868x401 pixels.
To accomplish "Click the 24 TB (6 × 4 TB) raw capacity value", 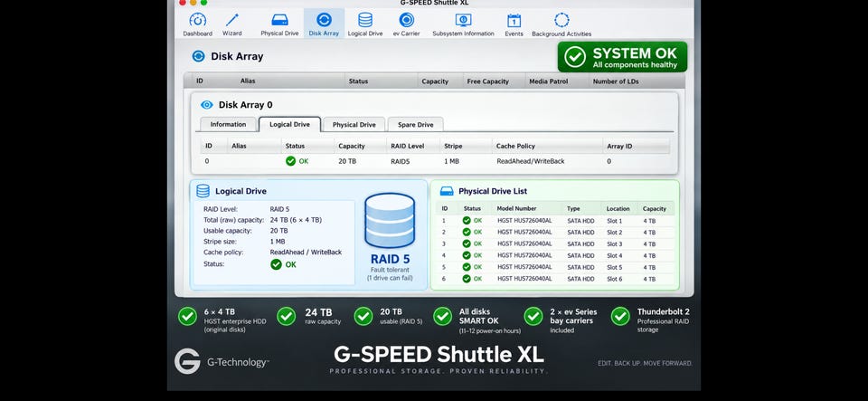I will click(x=296, y=220).
